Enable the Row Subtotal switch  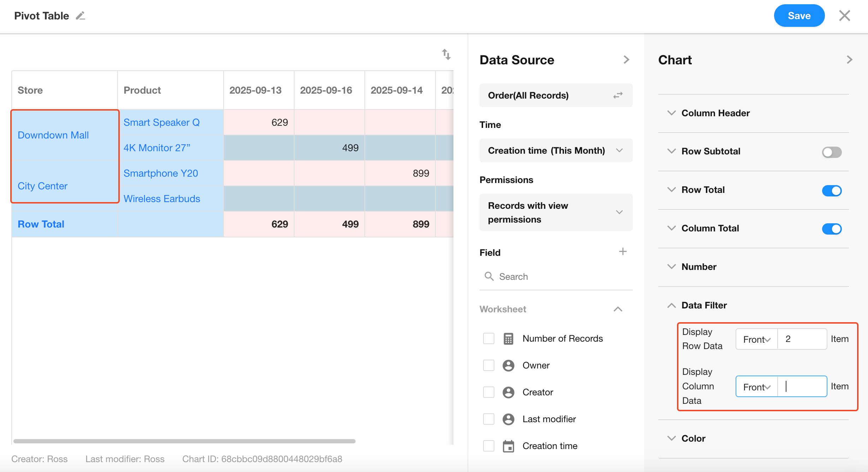point(831,152)
